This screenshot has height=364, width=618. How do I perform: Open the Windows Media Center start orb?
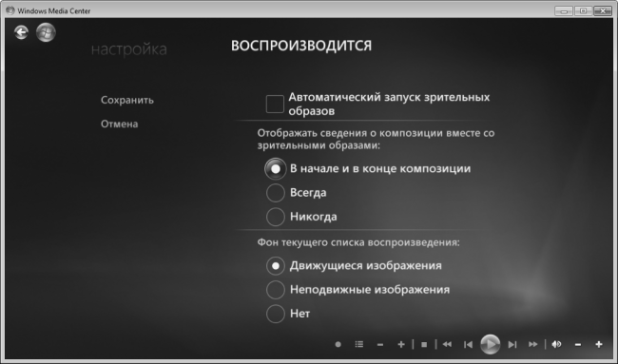pyautogui.click(x=46, y=32)
